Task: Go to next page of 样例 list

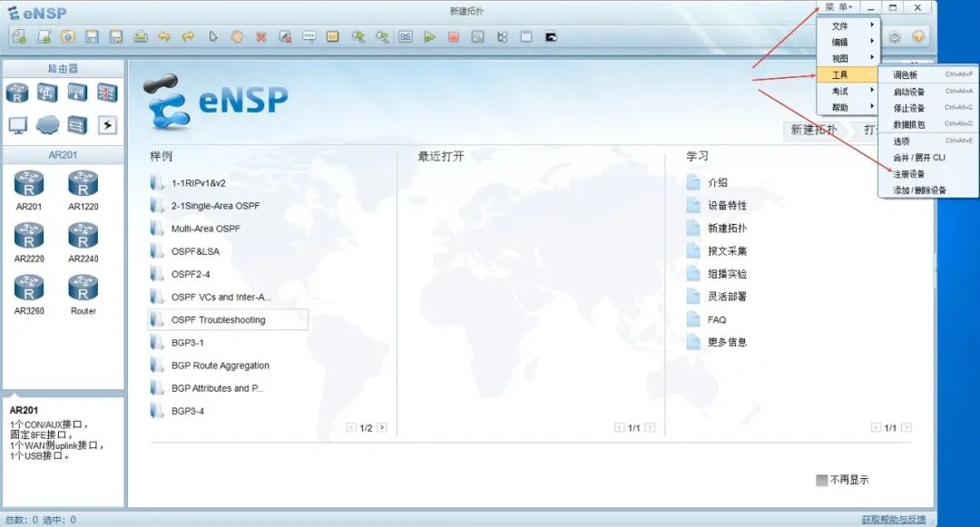Action: [382, 428]
